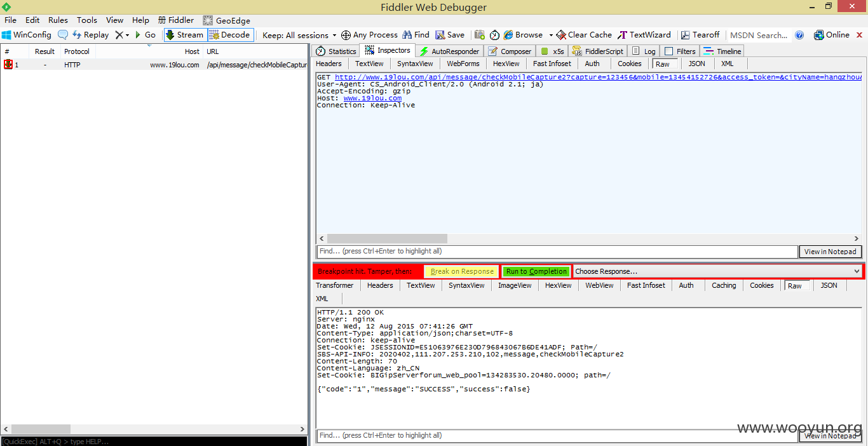The width and height of the screenshot is (868, 446).
Task: Toggle Stream mode
Action: pyautogui.click(x=185, y=35)
